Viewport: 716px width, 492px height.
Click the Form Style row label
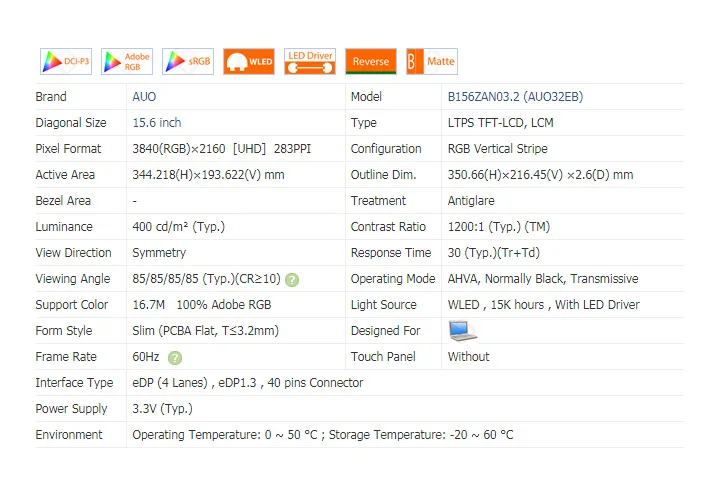64,331
